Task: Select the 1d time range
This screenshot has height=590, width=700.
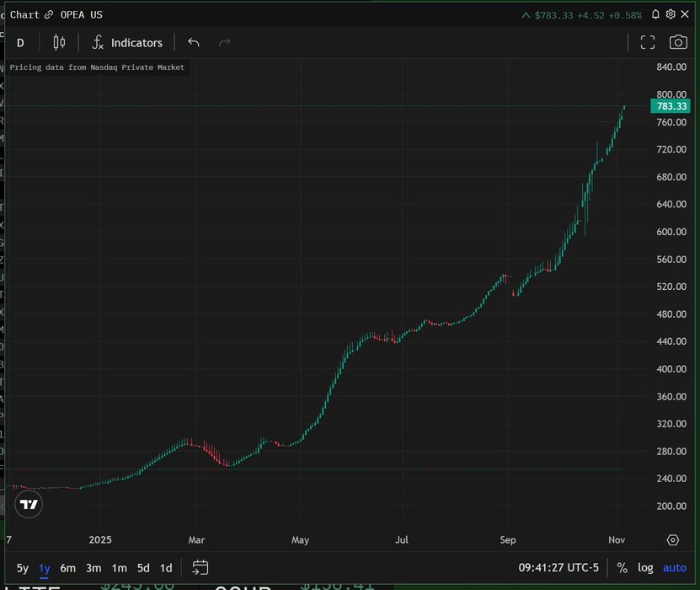Action: 166,568
